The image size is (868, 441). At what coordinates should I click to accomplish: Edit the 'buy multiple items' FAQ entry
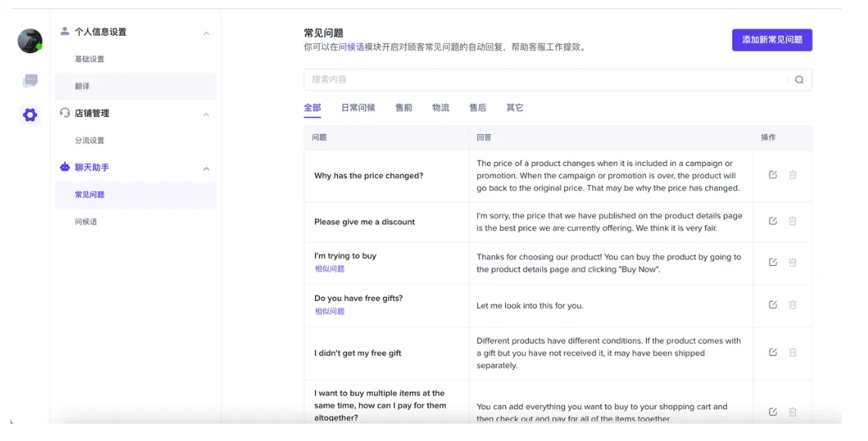pos(773,411)
